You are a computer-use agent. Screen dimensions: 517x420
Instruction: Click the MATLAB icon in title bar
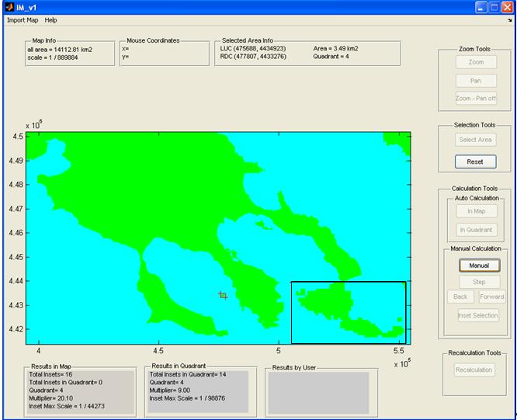[9, 7]
